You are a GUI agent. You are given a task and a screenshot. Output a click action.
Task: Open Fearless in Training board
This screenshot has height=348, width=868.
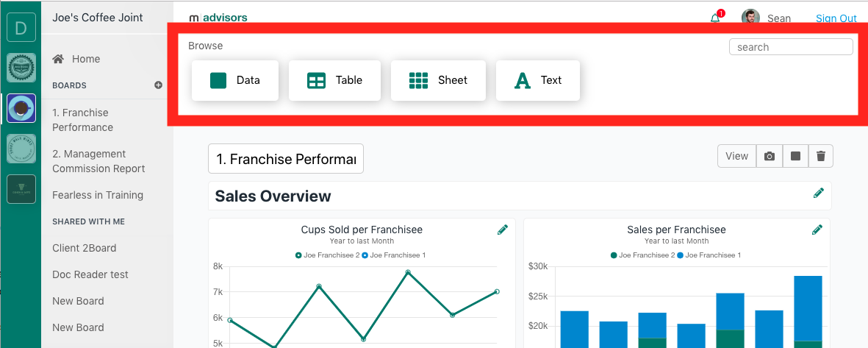[98, 195]
